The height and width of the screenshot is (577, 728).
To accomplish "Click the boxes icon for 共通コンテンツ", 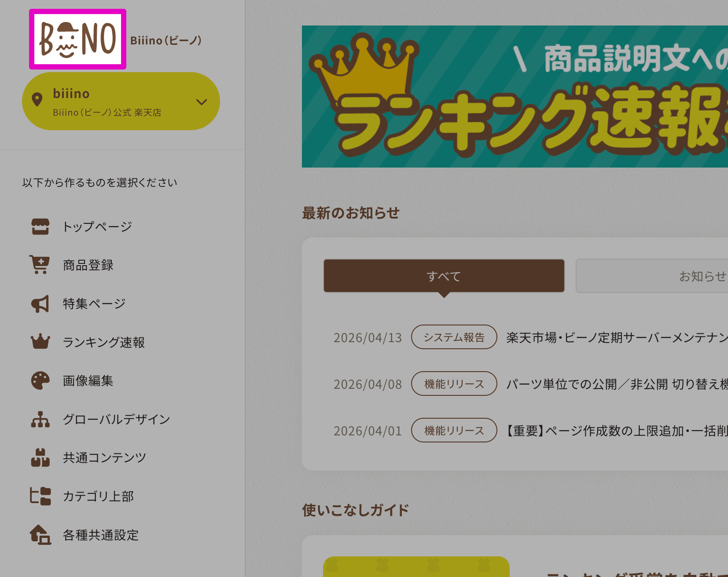I will pyautogui.click(x=40, y=457).
